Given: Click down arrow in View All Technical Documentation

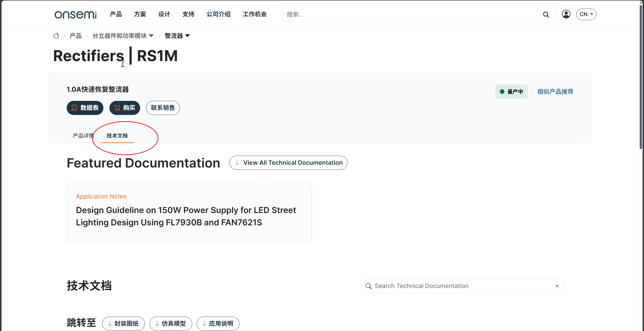Looking at the screenshot, I should point(237,163).
